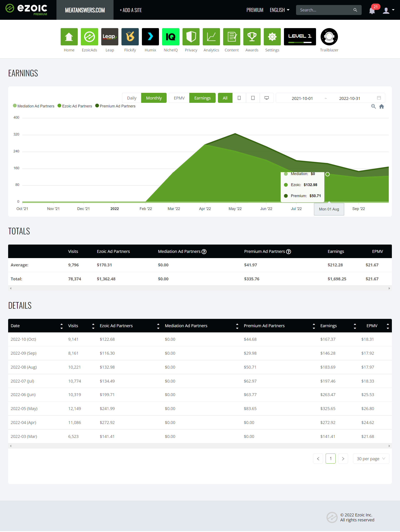The width and height of the screenshot is (400, 532).
Task: Click the 2022-10 (Oct) date cell
Action: (x=23, y=339)
